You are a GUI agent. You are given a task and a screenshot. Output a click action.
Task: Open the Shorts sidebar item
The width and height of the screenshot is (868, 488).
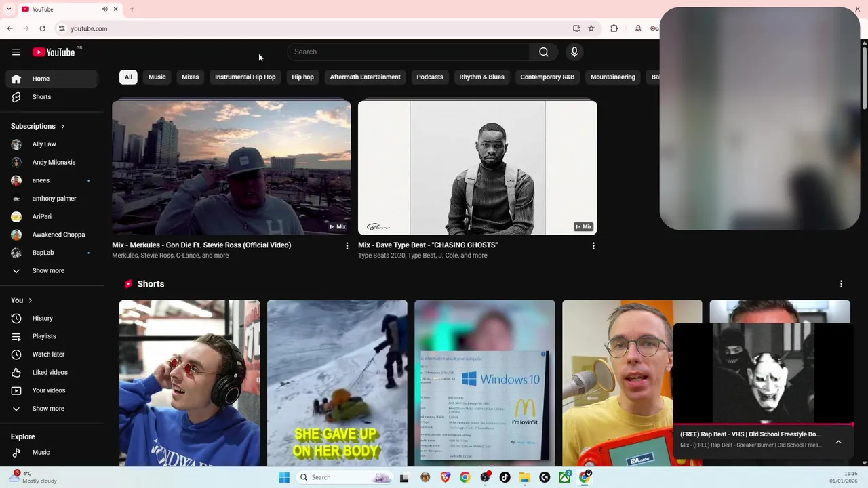point(52,97)
